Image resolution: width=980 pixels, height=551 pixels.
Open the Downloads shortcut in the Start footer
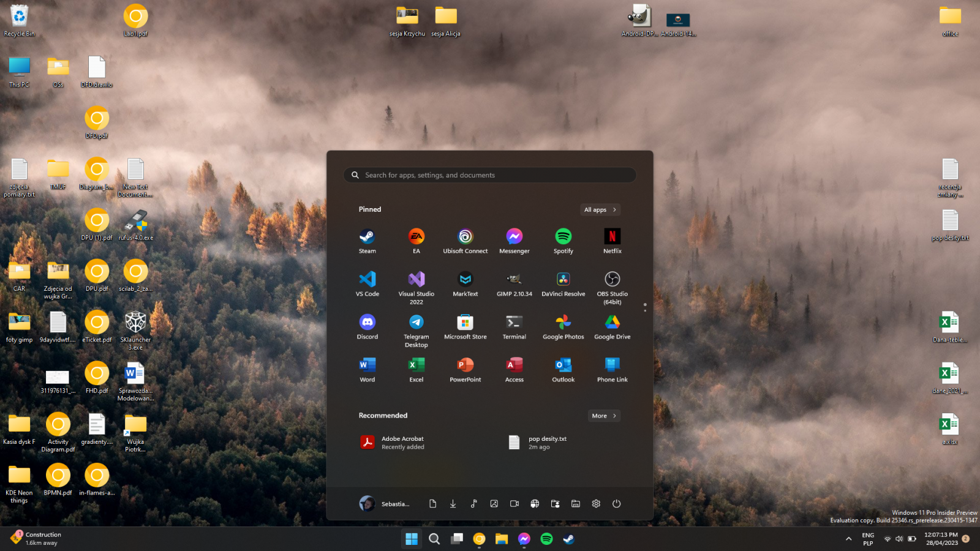pos(453,503)
